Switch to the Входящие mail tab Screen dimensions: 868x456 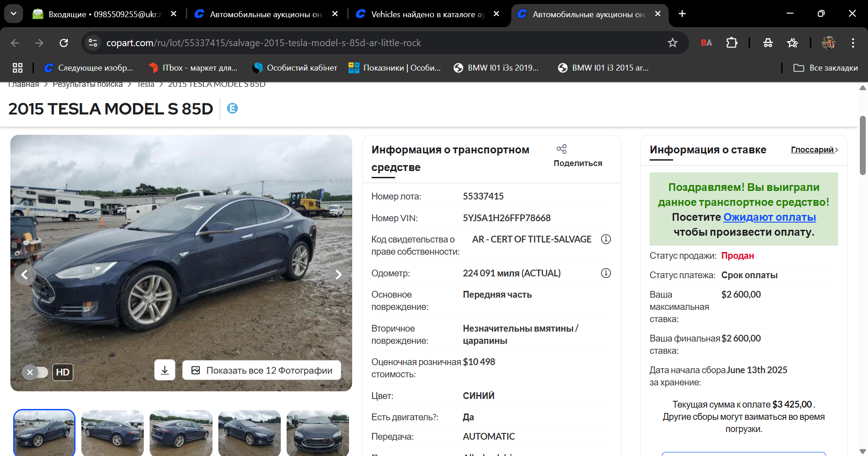104,14
